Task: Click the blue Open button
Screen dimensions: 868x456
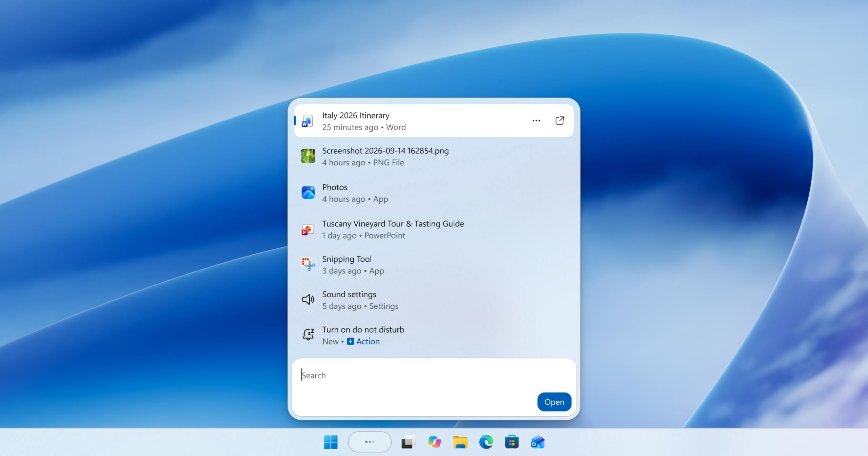Action: click(554, 402)
